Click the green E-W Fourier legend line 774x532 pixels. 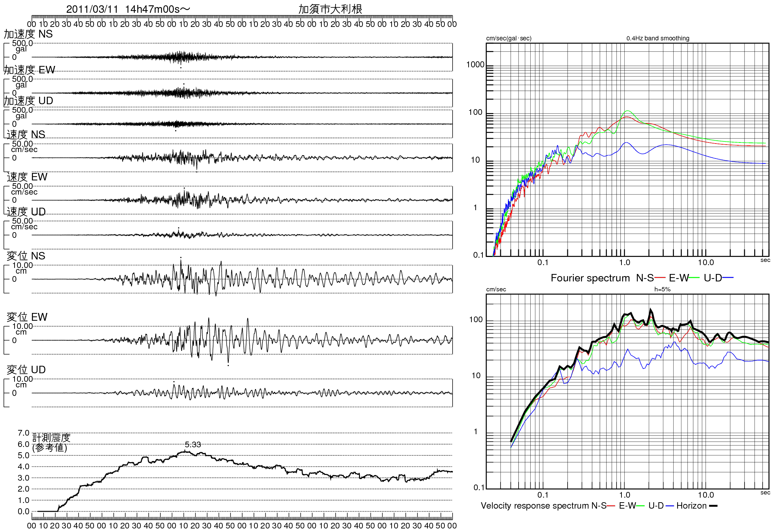click(x=694, y=278)
